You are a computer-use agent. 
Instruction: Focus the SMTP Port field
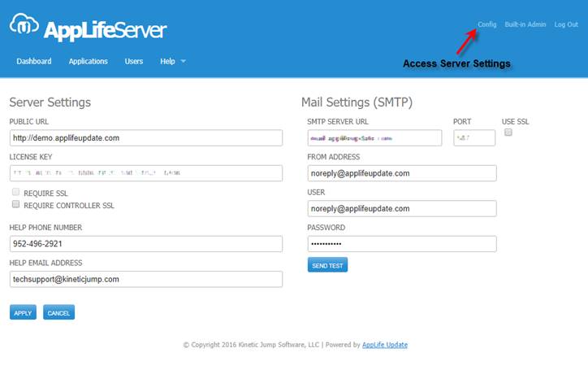click(x=474, y=137)
